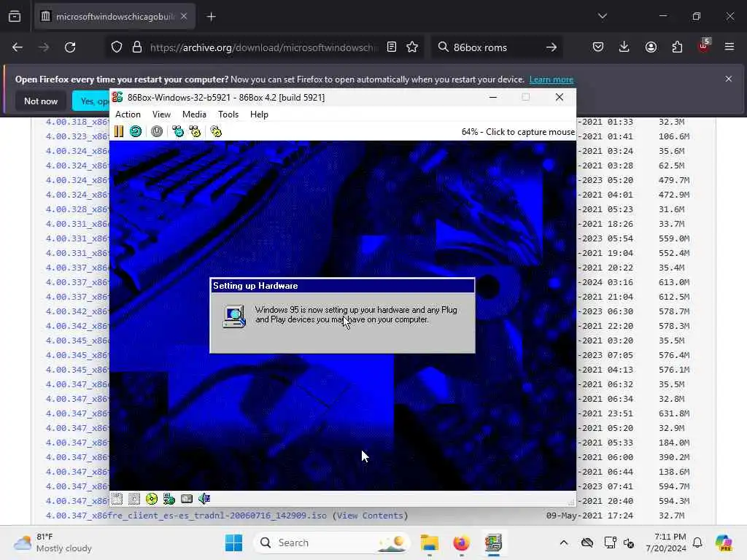
Task: Pause the 86Box emulation
Action: click(119, 131)
